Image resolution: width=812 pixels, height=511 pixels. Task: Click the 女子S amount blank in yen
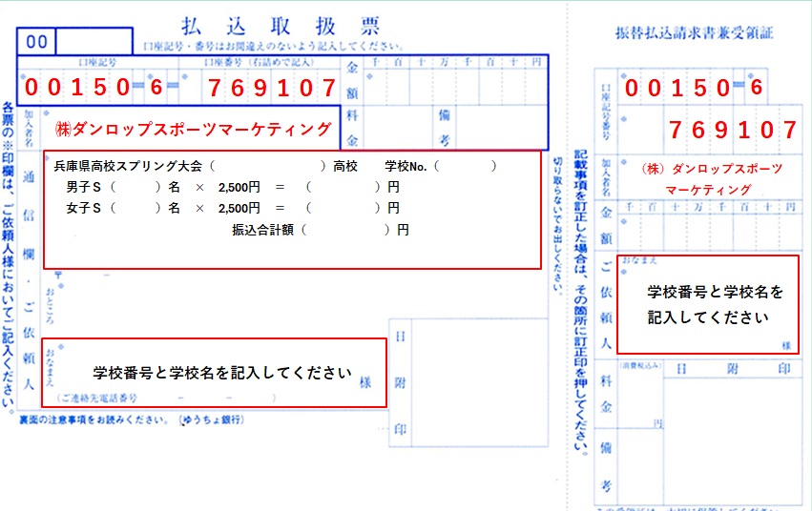[x=344, y=207]
